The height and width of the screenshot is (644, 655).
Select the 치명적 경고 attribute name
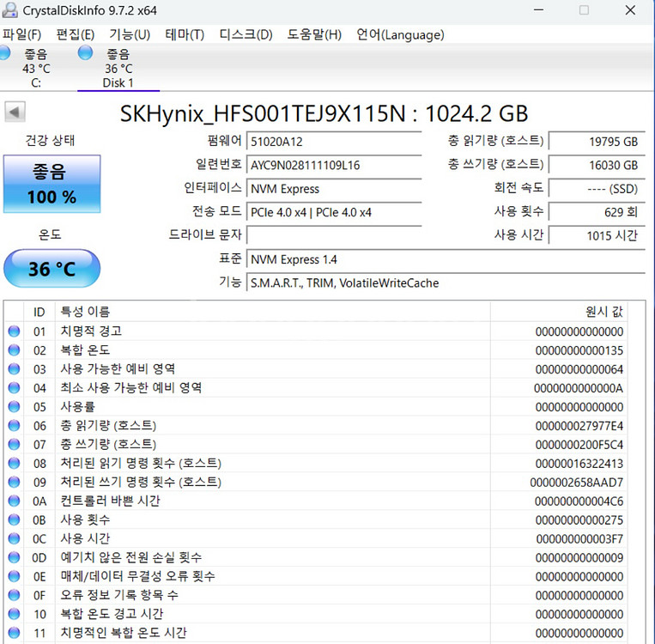91,331
